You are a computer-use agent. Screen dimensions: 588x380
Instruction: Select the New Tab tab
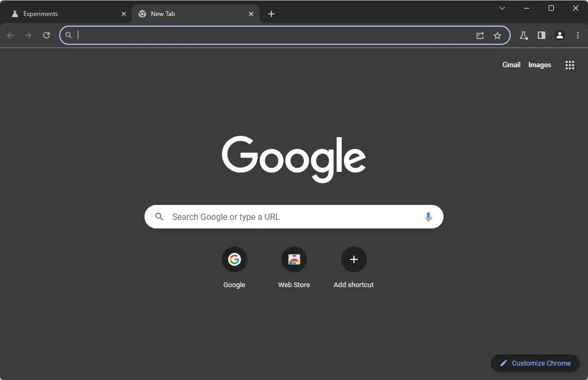[x=194, y=14]
